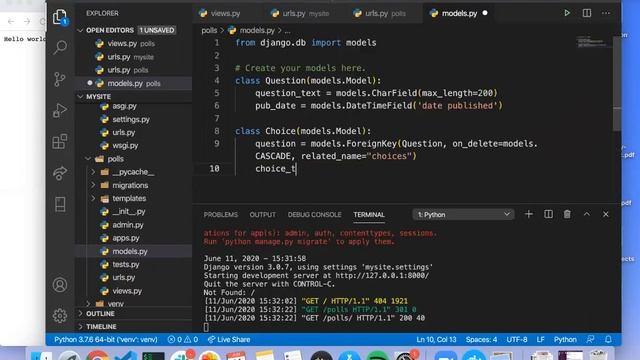The image size is (640, 360).
Task: Select the models.py editor tab
Action: coord(459,13)
